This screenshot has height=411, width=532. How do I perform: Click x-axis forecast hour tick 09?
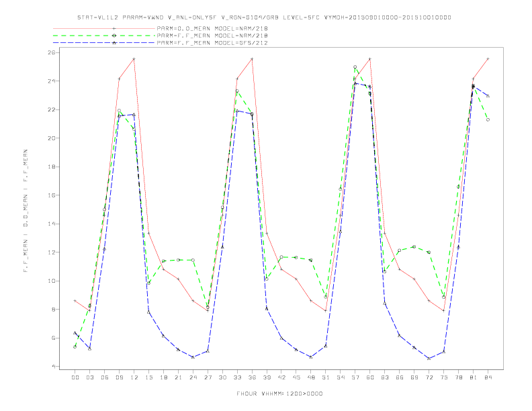(x=119, y=377)
